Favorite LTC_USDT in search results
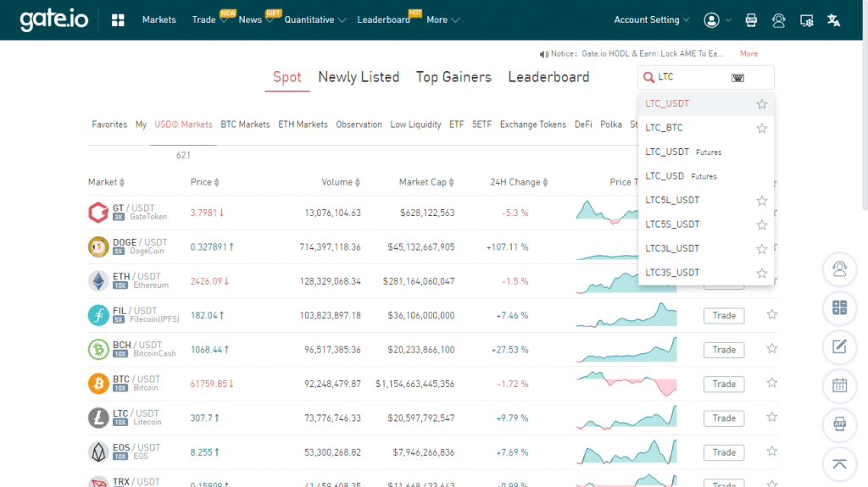This screenshot has width=868, height=487. [762, 104]
